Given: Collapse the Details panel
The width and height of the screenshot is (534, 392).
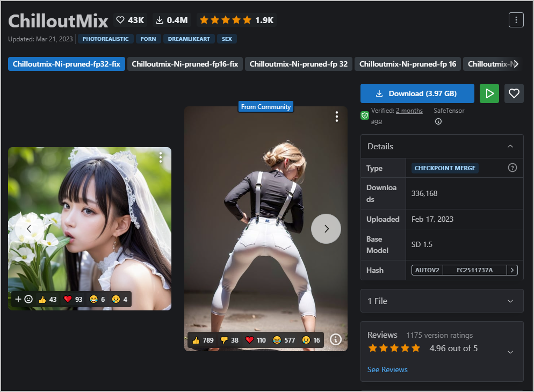Looking at the screenshot, I should tap(510, 146).
